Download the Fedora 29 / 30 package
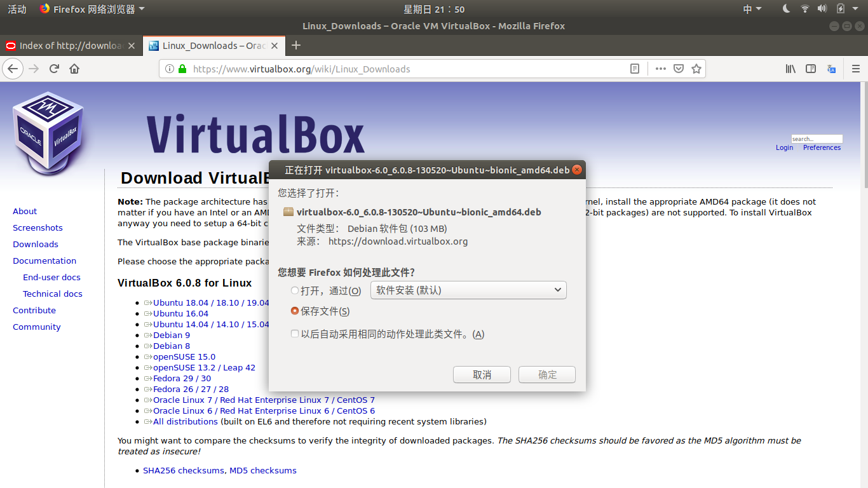Image resolution: width=868 pixels, height=488 pixels. (182, 378)
